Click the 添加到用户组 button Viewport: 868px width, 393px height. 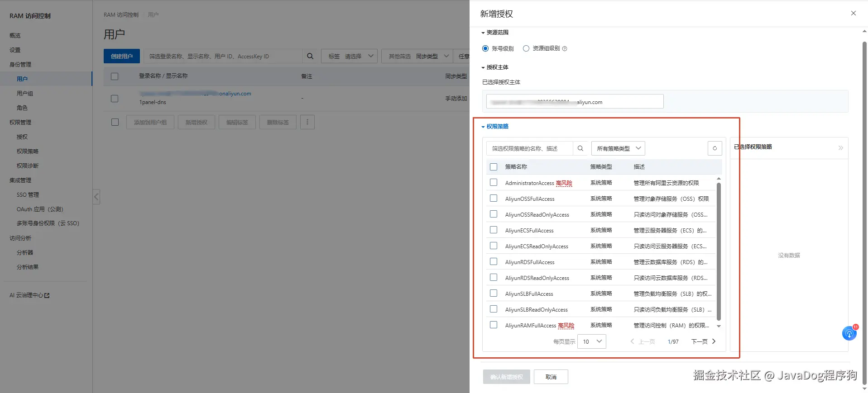150,122
